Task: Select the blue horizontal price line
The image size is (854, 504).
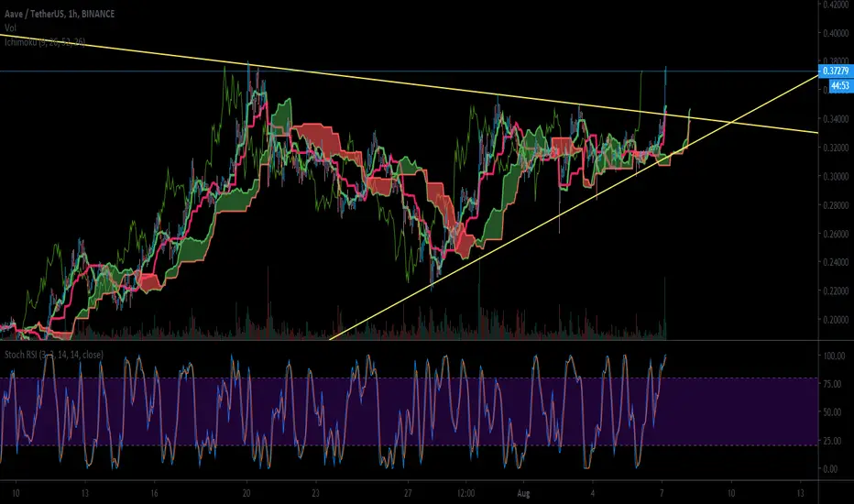Action: [409, 71]
